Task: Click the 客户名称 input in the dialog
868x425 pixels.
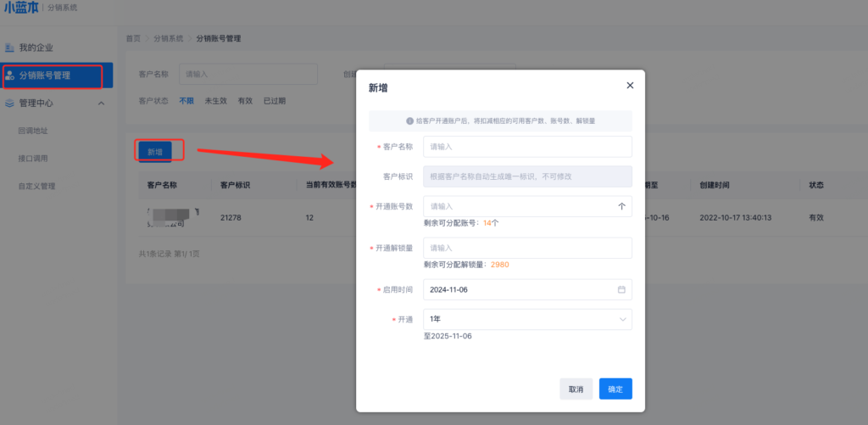Action: 527,147
